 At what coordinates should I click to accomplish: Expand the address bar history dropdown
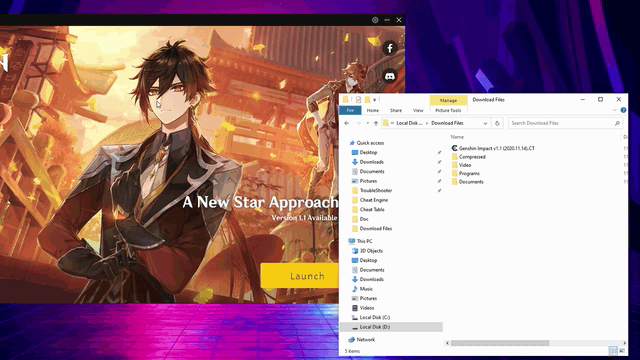(x=485, y=123)
